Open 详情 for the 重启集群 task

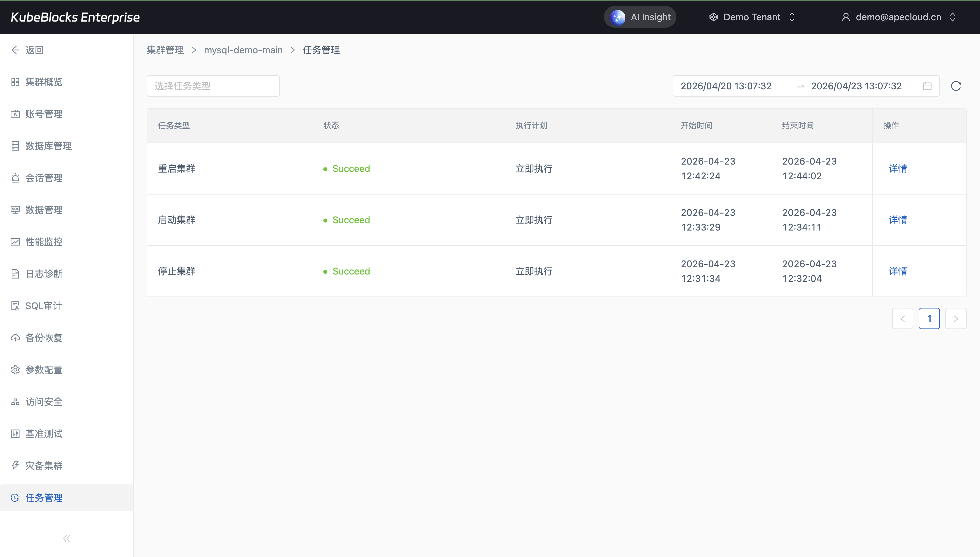897,169
